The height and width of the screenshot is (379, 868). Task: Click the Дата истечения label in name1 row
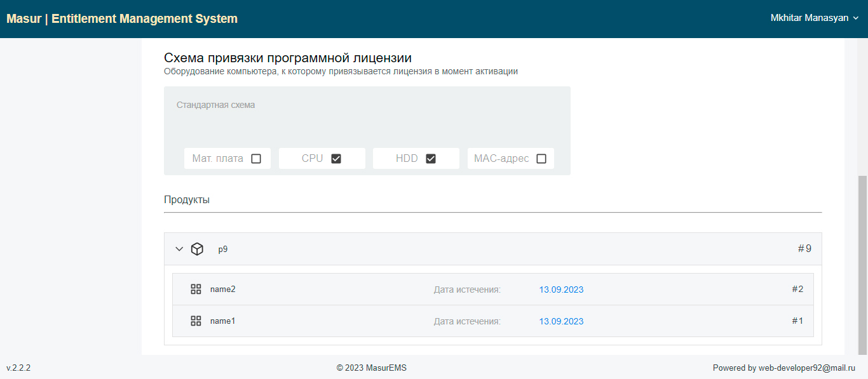[468, 321]
